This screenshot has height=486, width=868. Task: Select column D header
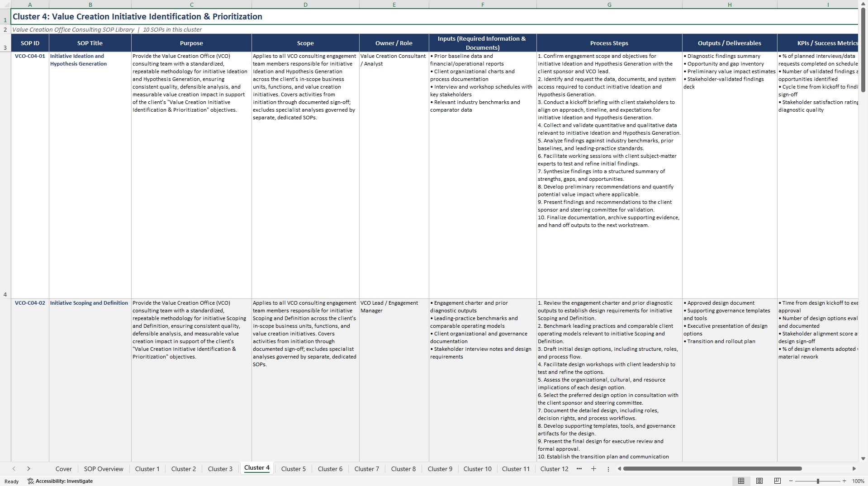click(306, 5)
